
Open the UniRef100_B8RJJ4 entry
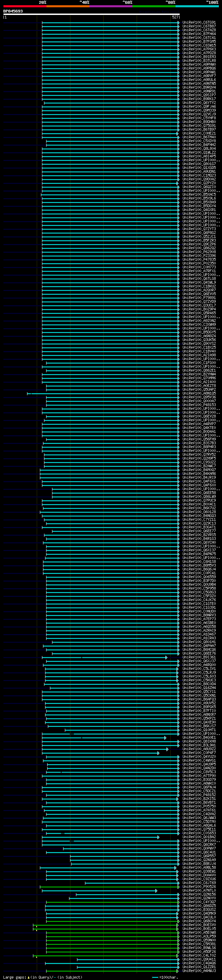[199, 864]
